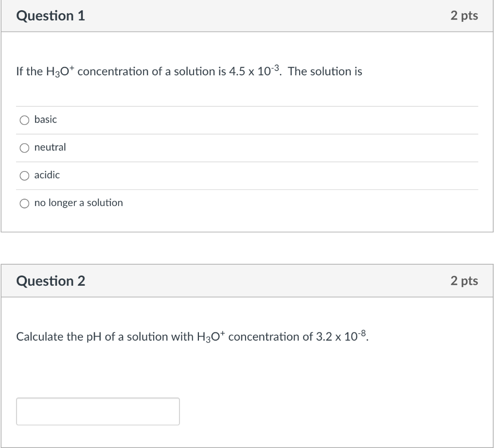Pick the "no longer a solution" radio button
Viewport: 498px width, 448px height.
[x=24, y=203]
